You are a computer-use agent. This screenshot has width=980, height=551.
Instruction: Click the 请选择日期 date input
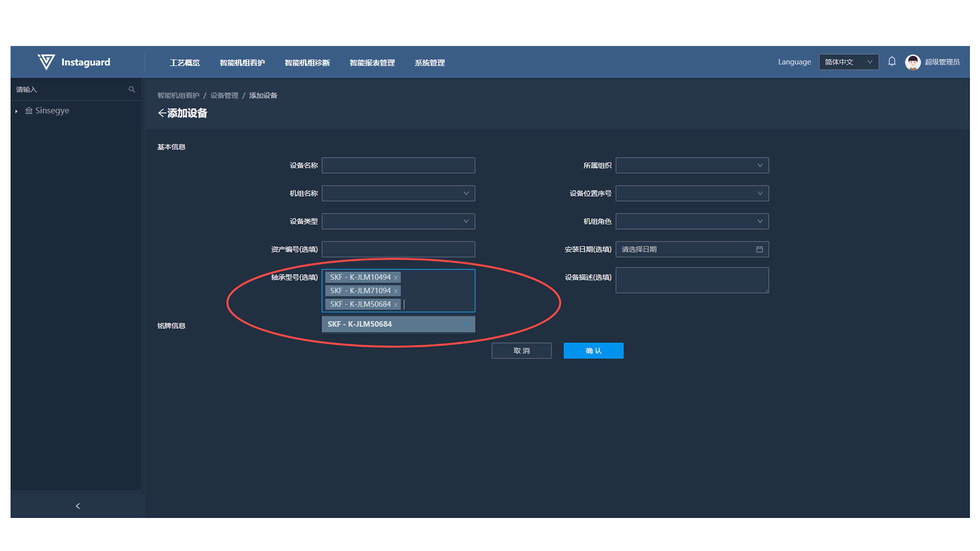692,249
